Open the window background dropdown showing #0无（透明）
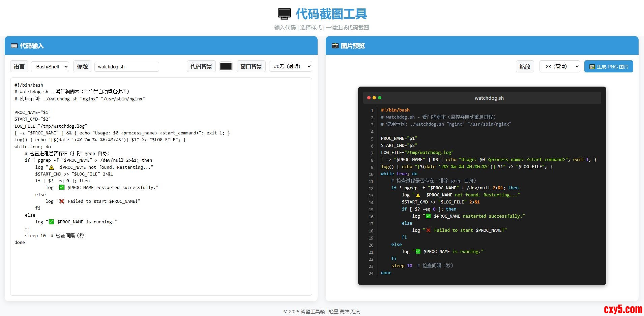 click(290, 66)
